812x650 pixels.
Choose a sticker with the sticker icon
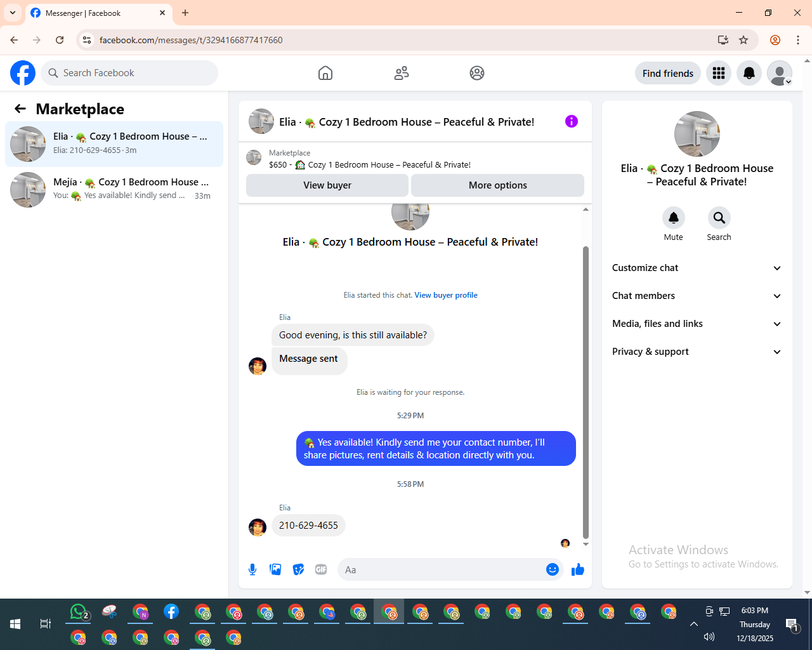pos(298,569)
